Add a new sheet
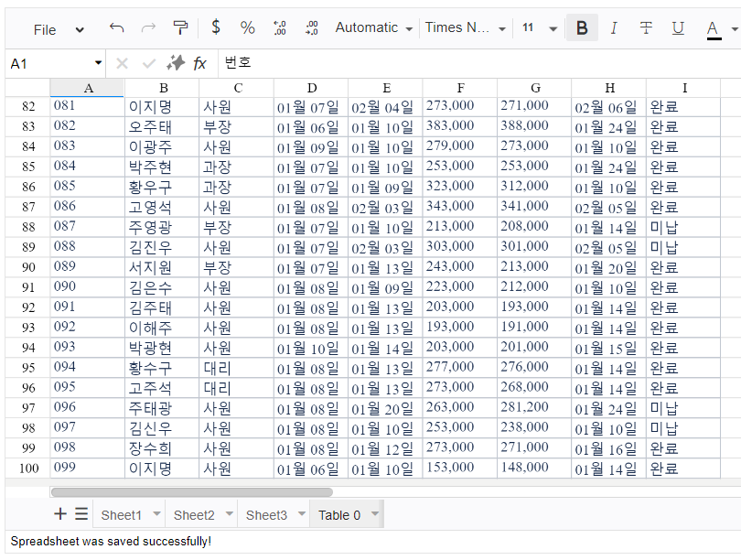Image resolution: width=741 pixels, height=560 pixels. point(60,513)
